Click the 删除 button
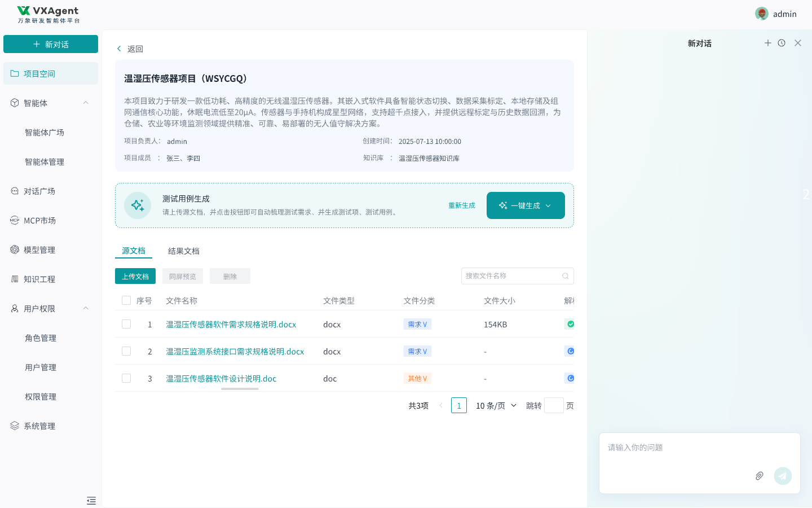The width and height of the screenshot is (812, 508). coord(230,276)
